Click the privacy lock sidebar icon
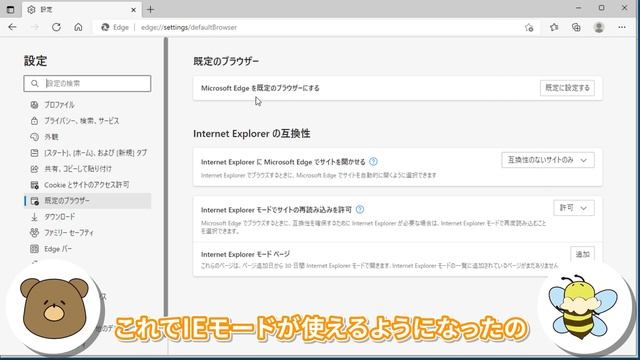 34,121
